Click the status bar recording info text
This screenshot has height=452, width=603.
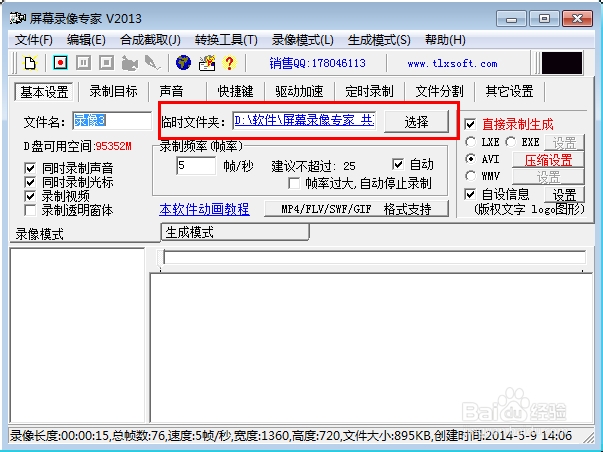point(291,436)
